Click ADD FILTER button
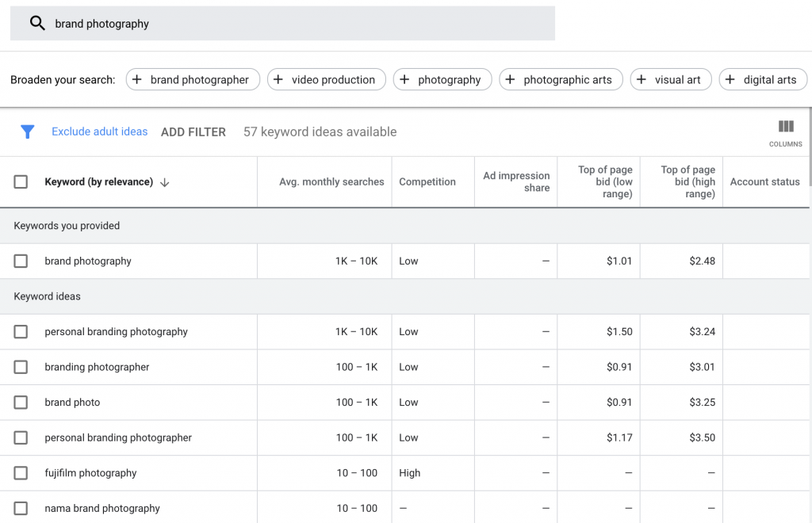Viewport: 812px width, 523px height. (193, 132)
